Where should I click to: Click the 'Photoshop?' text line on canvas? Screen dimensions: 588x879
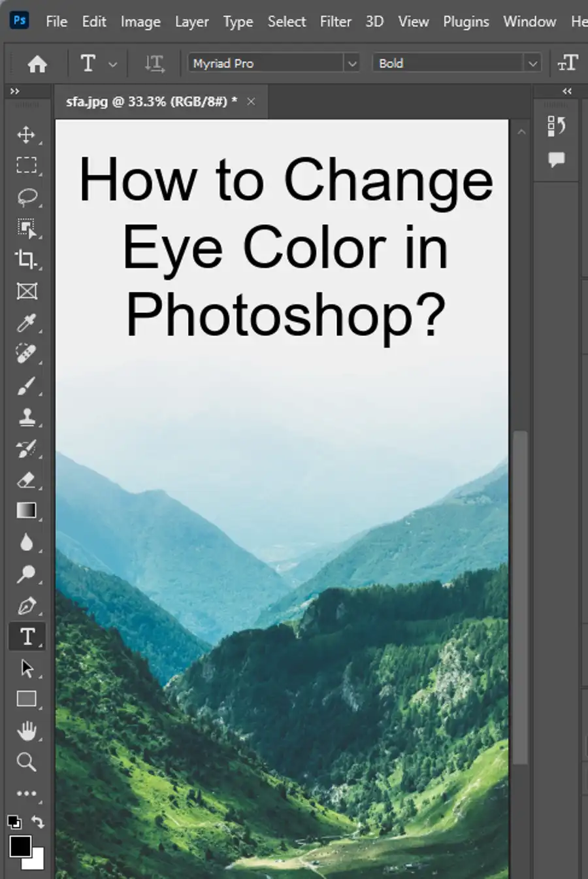click(x=286, y=316)
